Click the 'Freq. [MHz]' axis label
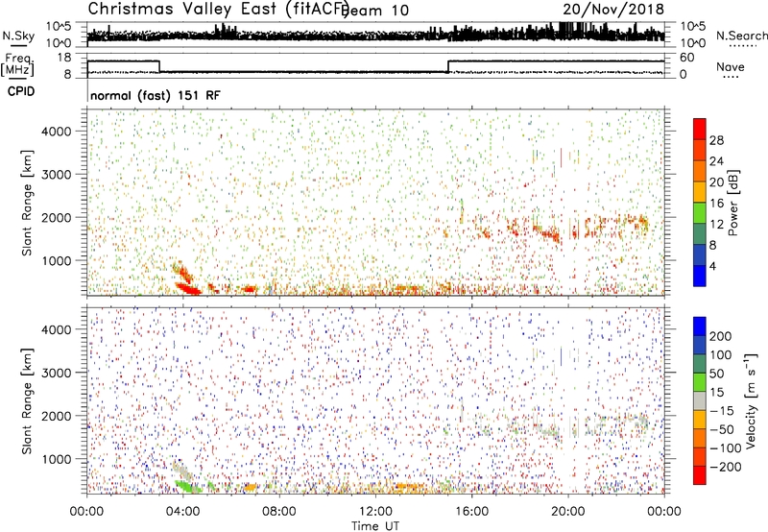Screen dimensions: 768x532 point(17,64)
